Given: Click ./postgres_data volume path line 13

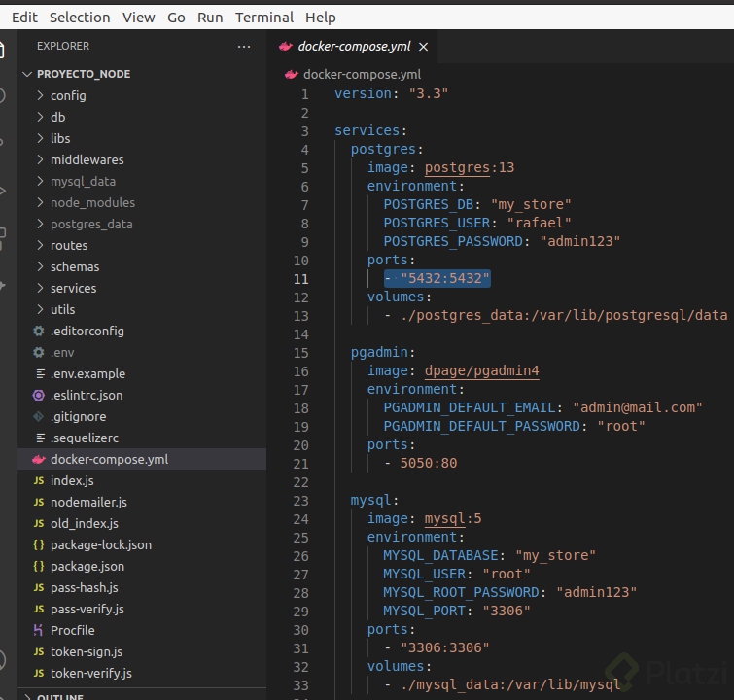Looking at the screenshot, I should [564, 316].
